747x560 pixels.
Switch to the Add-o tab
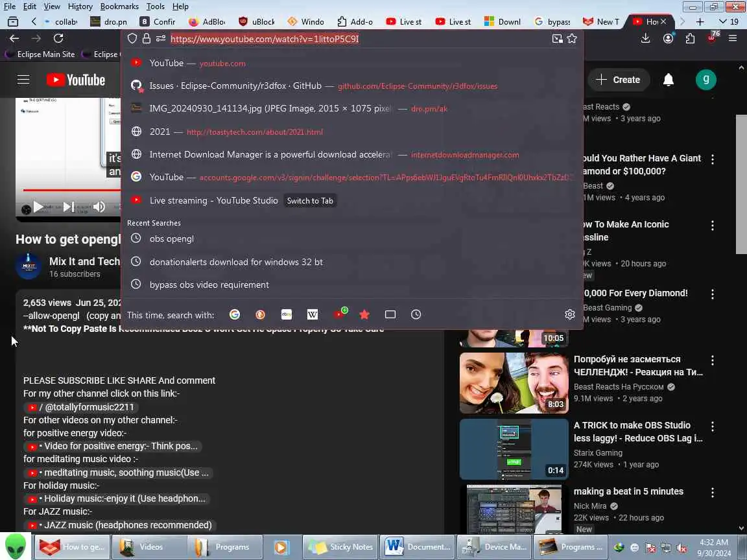click(355, 21)
